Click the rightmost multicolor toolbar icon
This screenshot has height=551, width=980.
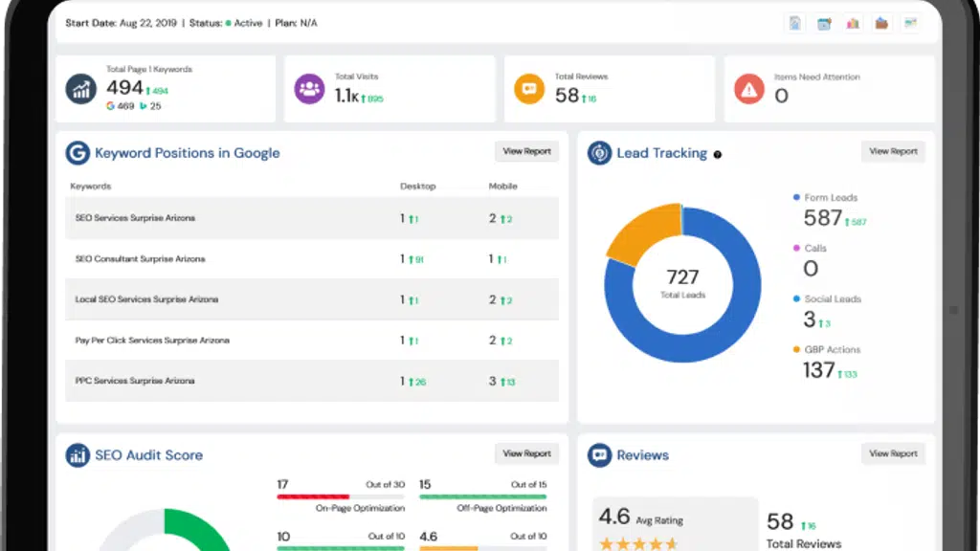(x=911, y=24)
